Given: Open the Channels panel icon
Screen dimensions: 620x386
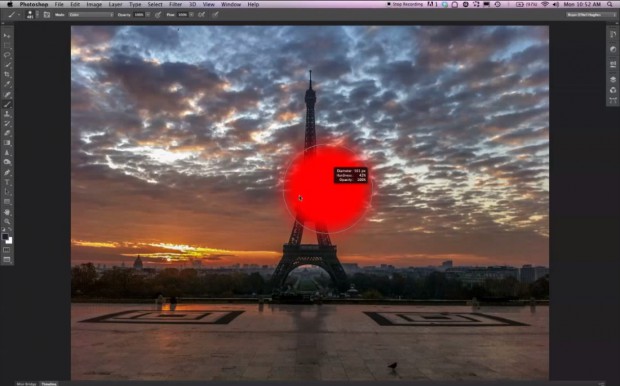Looking at the screenshot, I should coord(613,90).
